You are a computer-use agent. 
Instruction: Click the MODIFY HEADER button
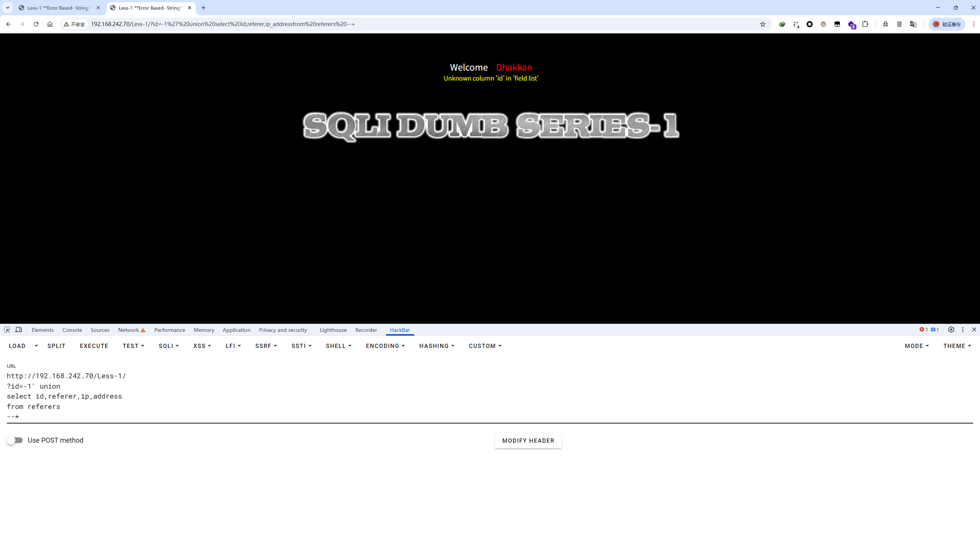528,440
